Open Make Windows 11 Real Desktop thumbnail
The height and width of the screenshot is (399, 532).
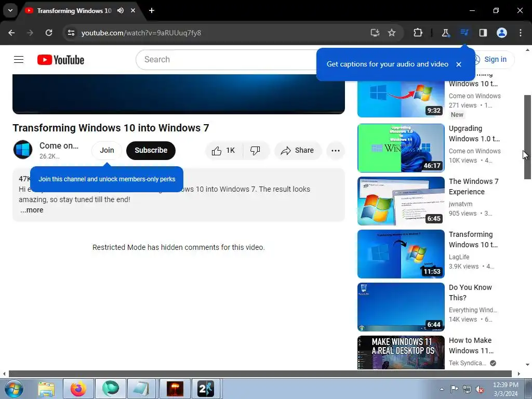click(401, 353)
